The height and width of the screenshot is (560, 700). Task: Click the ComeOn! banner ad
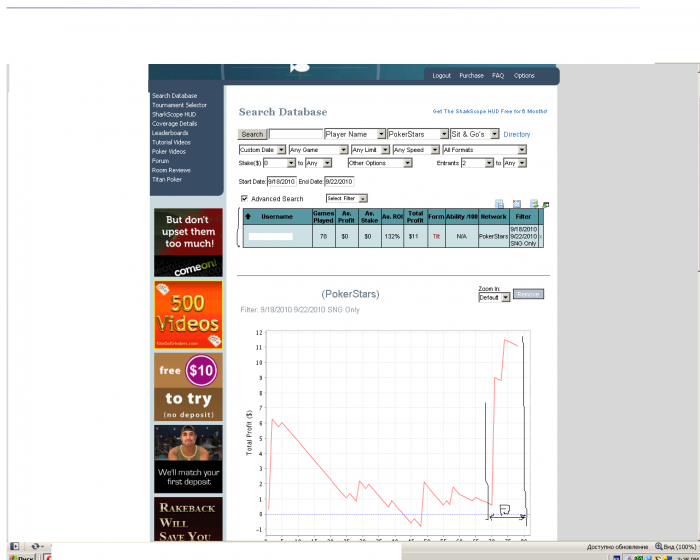point(188,242)
